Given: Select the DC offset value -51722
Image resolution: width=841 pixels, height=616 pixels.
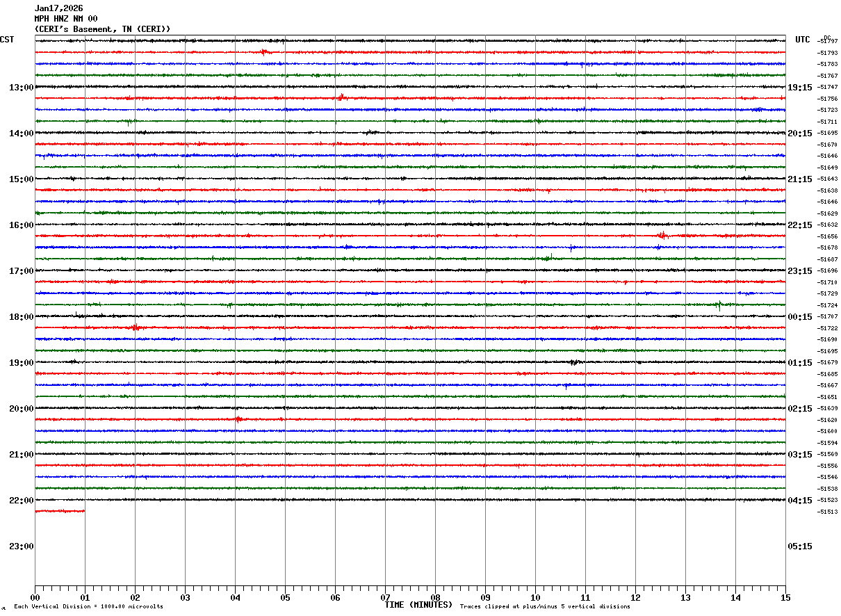Looking at the screenshot, I should pyautogui.click(x=828, y=328).
